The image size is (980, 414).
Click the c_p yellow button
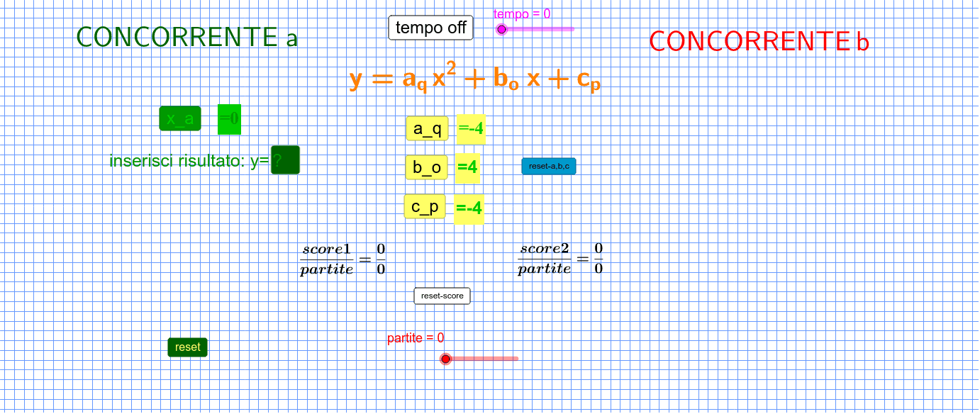[425, 206]
